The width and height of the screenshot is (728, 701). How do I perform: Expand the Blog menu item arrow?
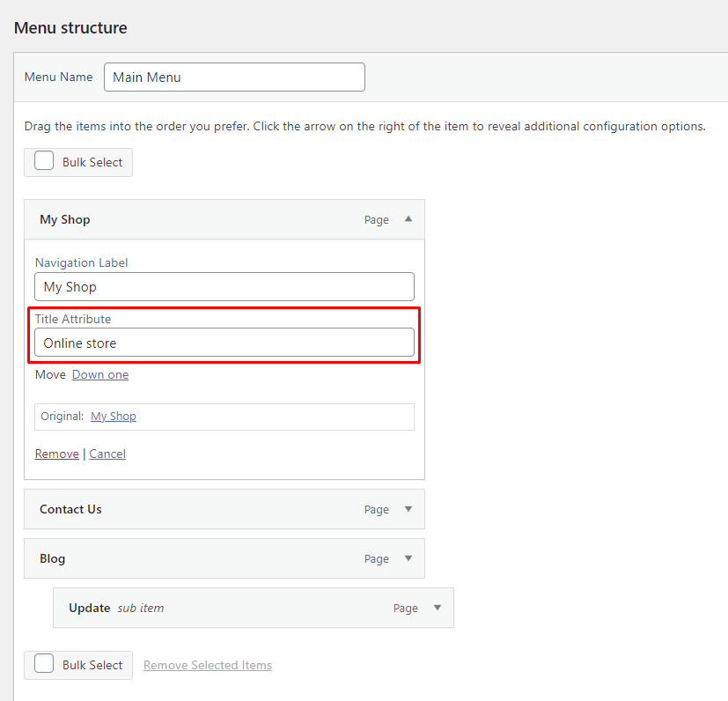coord(408,558)
